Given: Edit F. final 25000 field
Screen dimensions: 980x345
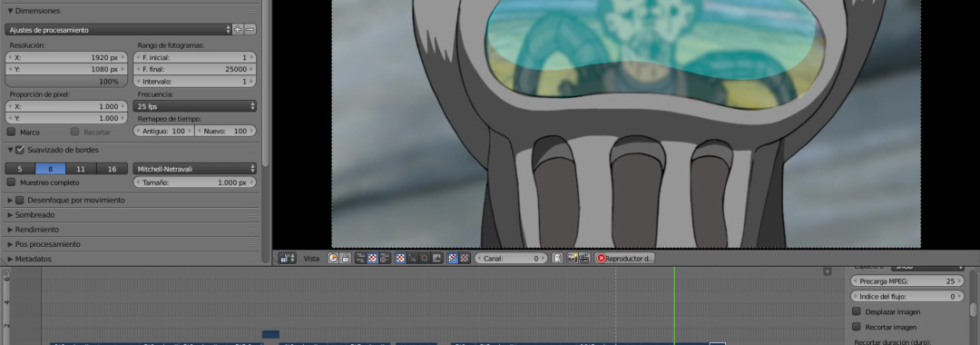Looking at the screenshot, I should 195,69.
